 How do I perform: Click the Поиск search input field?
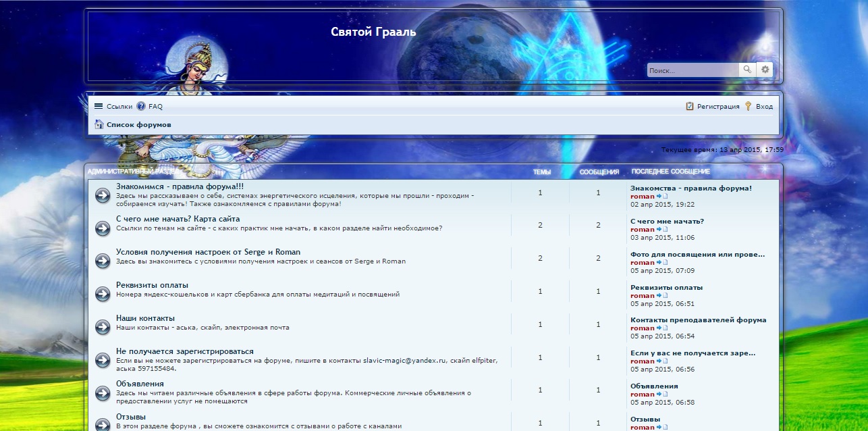click(x=693, y=70)
